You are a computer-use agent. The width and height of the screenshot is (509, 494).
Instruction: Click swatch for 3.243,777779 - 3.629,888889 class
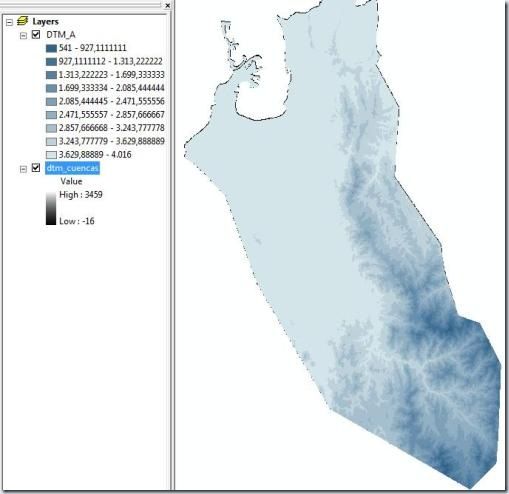point(51,142)
